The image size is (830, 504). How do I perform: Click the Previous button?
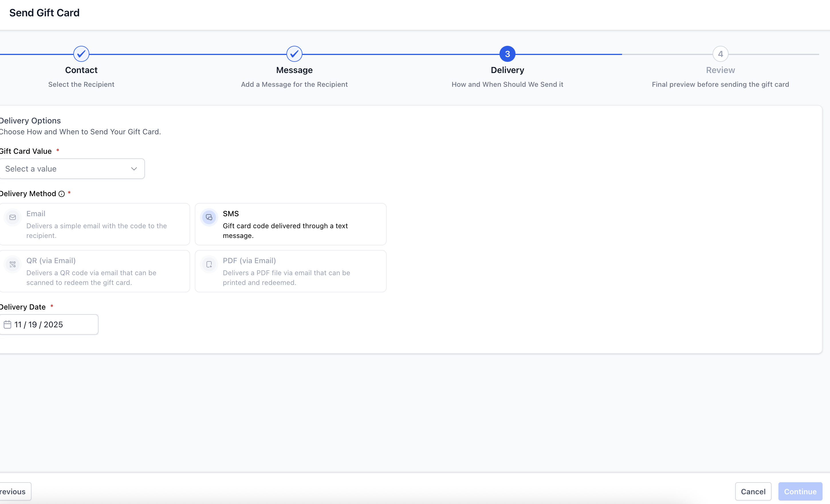pyautogui.click(x=15, y=491)
